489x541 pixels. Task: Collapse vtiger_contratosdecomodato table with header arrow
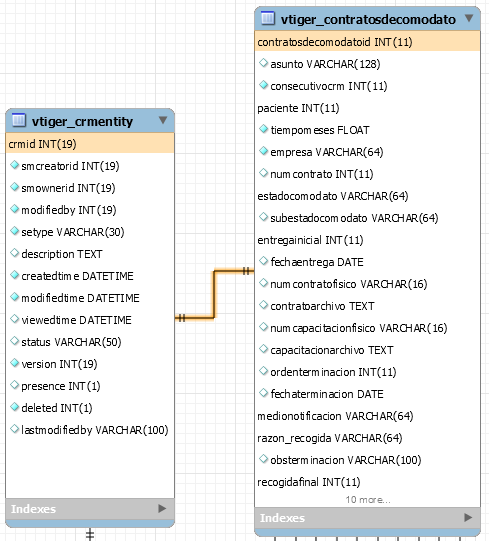click(469, 18)
